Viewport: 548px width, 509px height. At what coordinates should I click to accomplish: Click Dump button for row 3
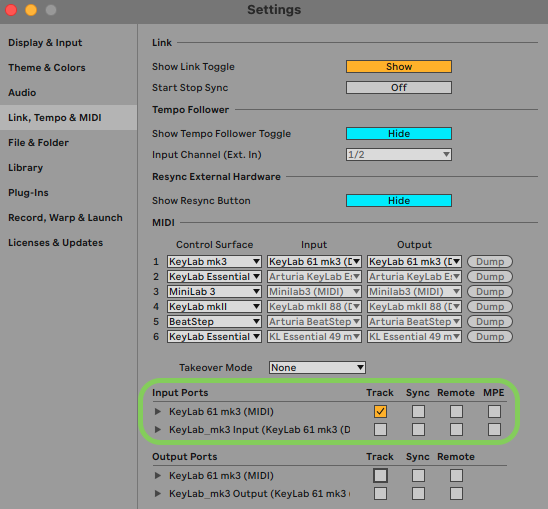click(x=490, y=292)
